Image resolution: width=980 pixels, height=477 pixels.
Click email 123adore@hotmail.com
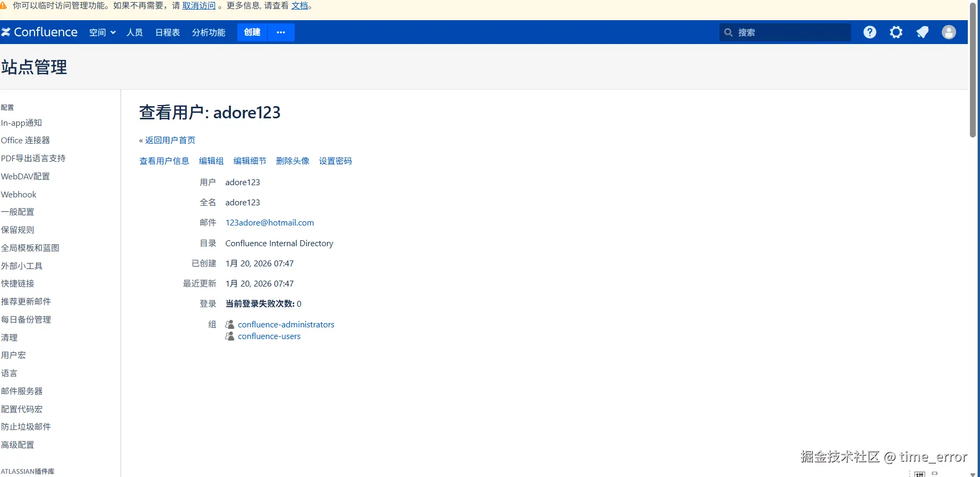(x=270, y=223)
